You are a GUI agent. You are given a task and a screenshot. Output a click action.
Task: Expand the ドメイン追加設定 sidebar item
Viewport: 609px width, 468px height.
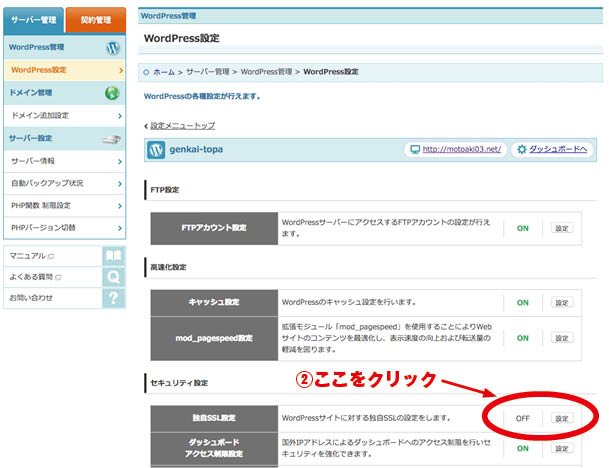pyautogui.click(x=64, y=116)
